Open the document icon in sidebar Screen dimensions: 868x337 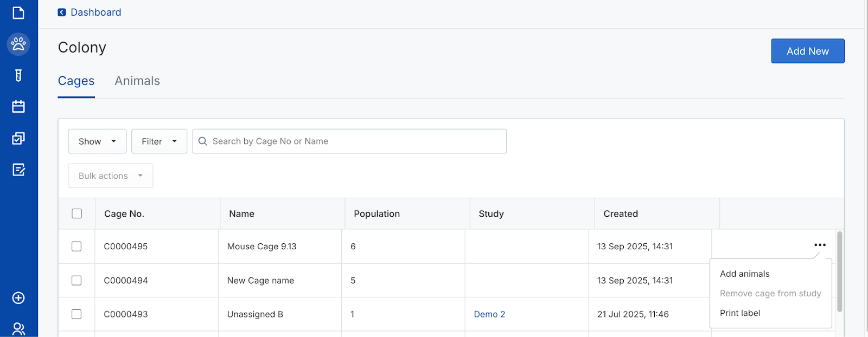[x=18, y=12]
